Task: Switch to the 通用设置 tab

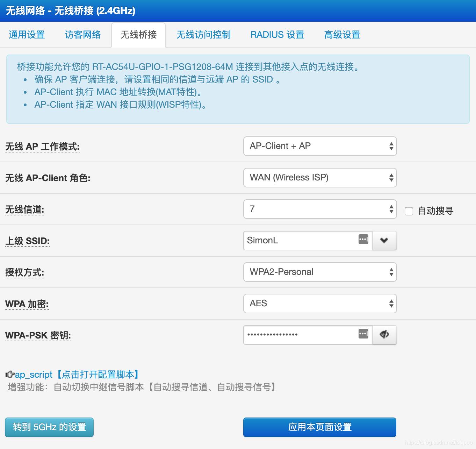Action: 27,35
